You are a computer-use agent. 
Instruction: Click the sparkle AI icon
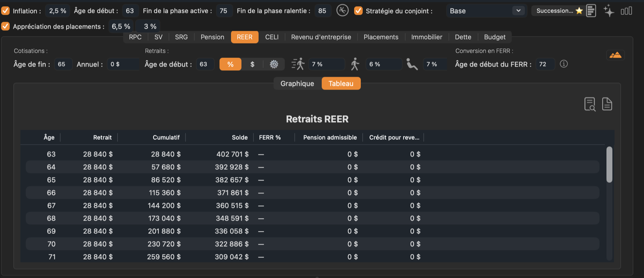tap(609, 11)
